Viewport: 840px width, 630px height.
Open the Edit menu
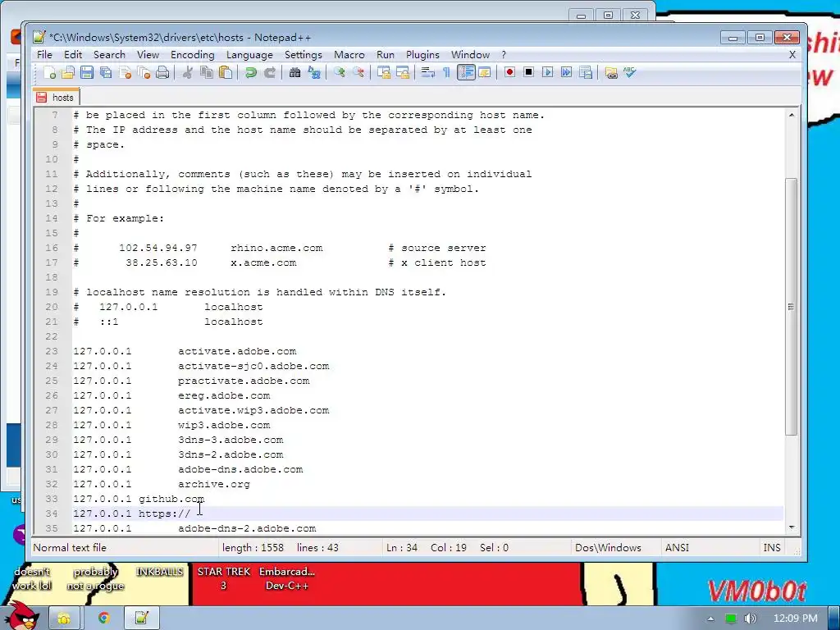click(x=73, y=55)
